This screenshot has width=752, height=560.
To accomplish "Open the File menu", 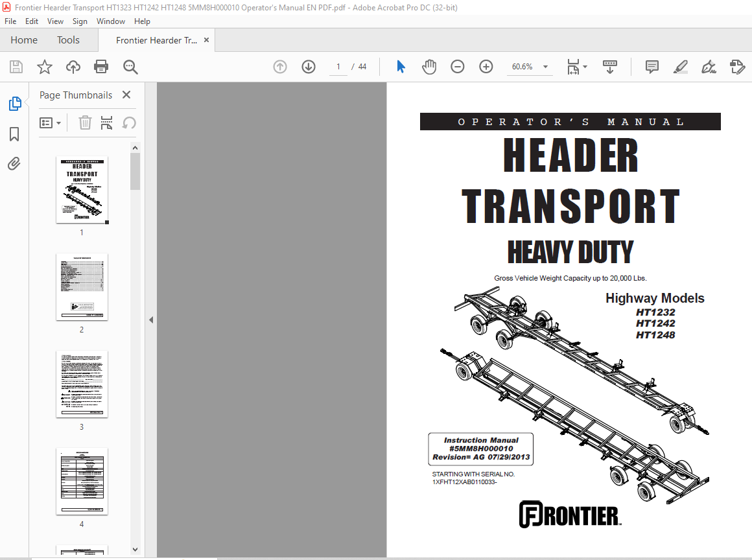I will (10, 21).
